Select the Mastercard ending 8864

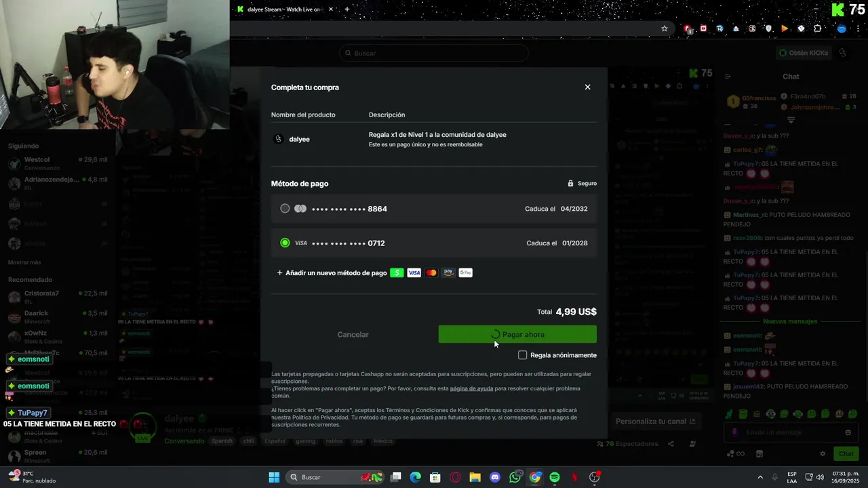(434, 209)
